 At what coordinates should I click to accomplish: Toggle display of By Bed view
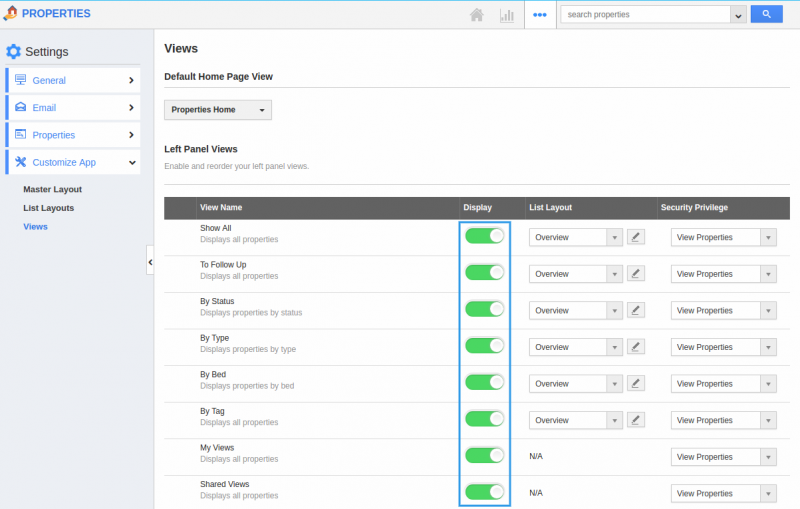tap(485, 382)
